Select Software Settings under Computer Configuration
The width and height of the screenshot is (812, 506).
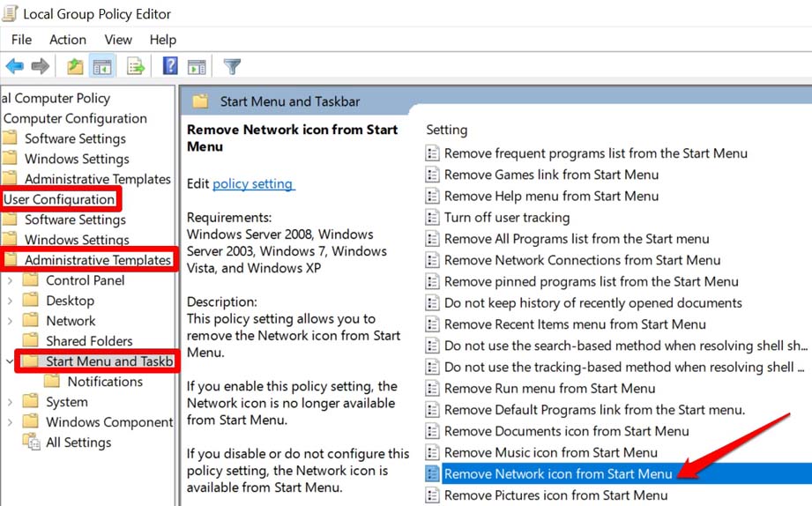pyautogui.click(x=75, y=138)
